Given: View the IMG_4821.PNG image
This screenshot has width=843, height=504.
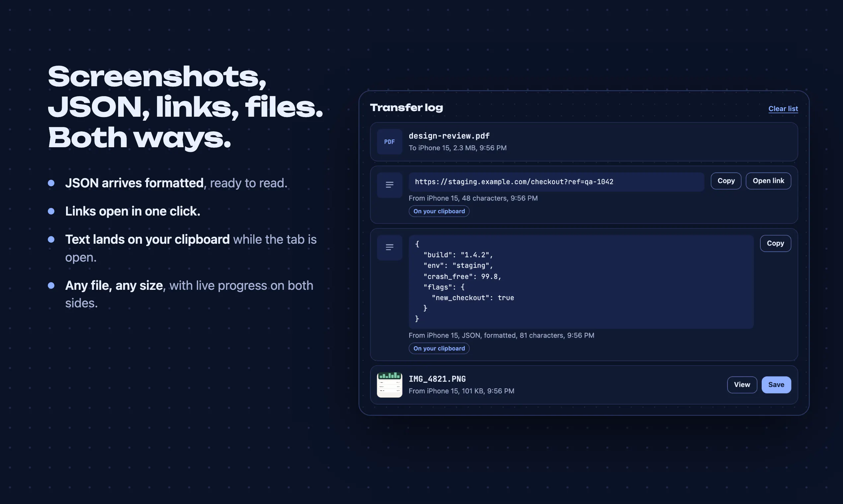Looking at the screenshot, I should click(742, 385).
